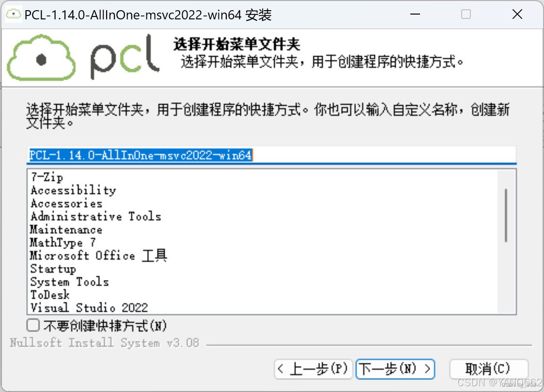The image size is (544, 392).
Task: Continue with 下一步(N) button
Action: [395, 369]
